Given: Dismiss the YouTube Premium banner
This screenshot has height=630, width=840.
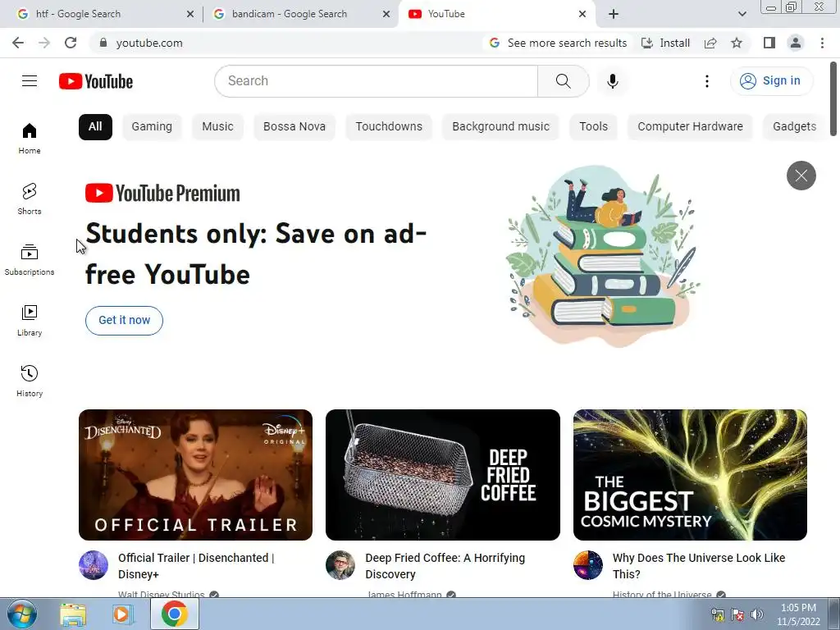Looking at the screenshot, I should point(801,176).
